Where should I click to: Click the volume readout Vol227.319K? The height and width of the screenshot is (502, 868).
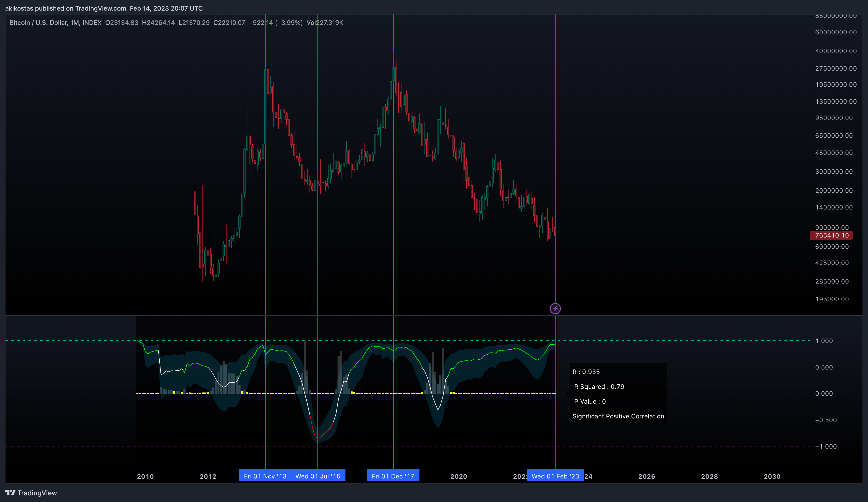coord(325,23)
